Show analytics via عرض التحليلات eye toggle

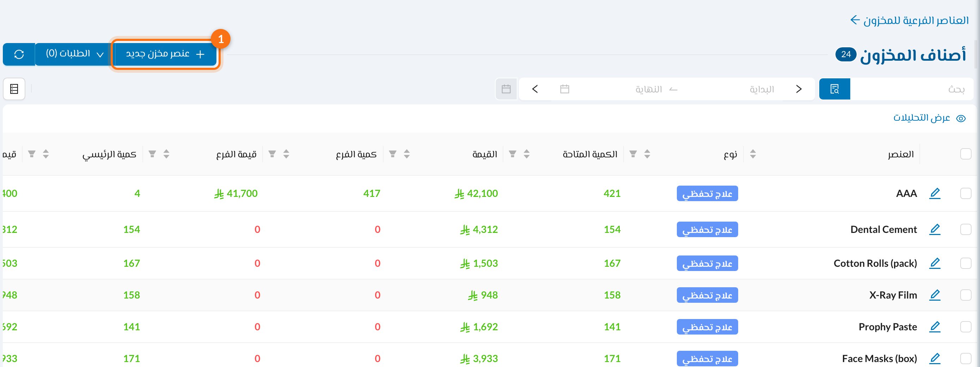929,118
